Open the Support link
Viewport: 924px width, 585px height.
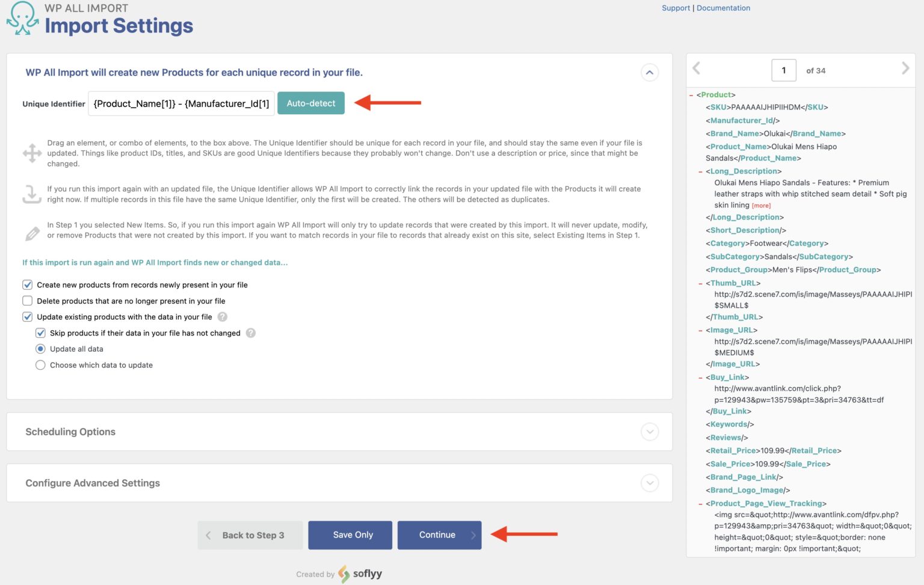676,8
